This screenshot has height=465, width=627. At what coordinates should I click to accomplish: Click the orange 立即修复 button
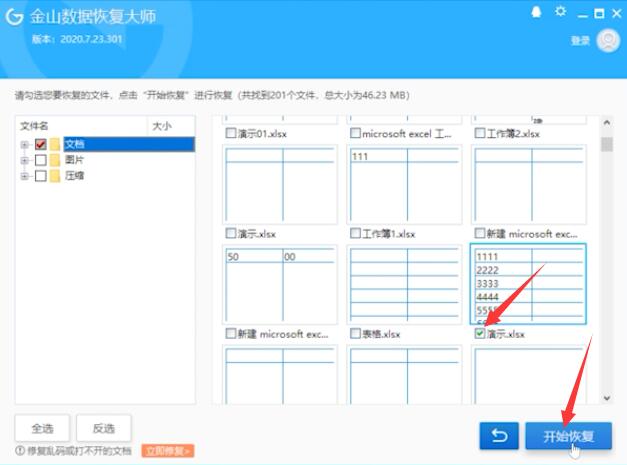click(x=168, y=451)
